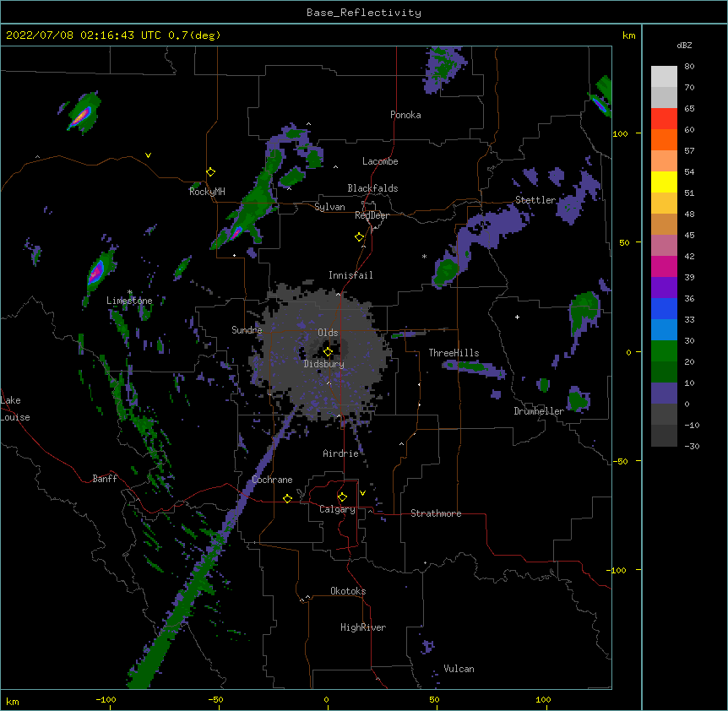Click the km unit label at bottom left
This screenshot has width=728, height=711.
click(x=13, y=702)
